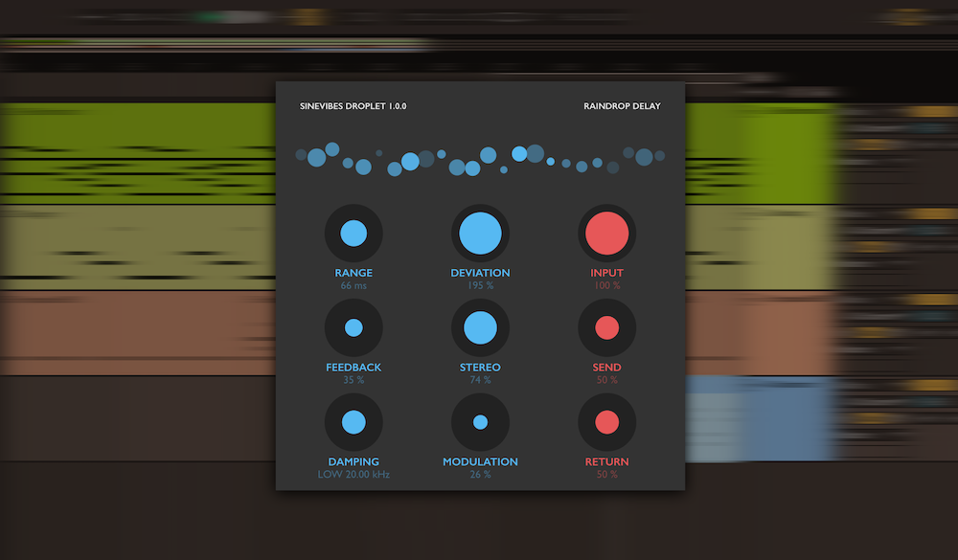
Task: Click the 26 % modulation value
Action: [x=480, y=475]
